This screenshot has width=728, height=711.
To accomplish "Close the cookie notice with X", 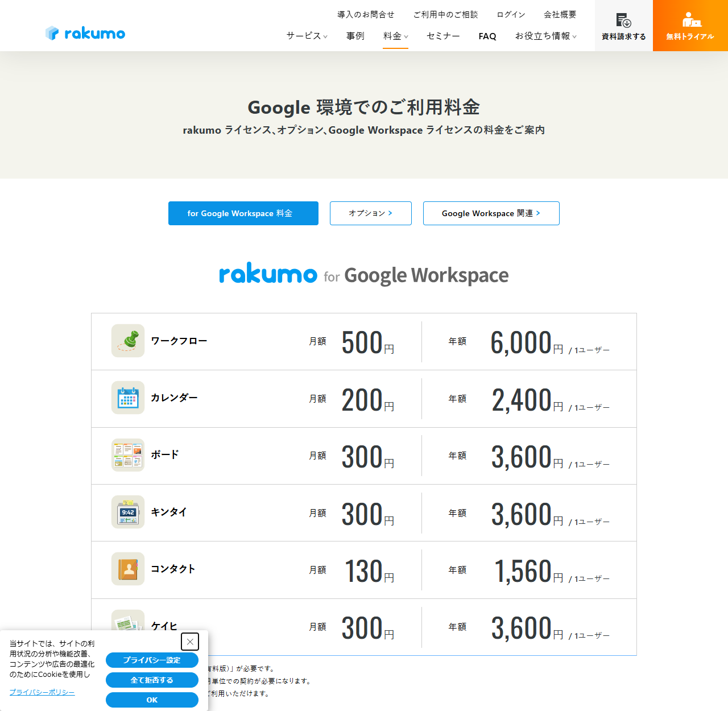I will tap(190, 642).
